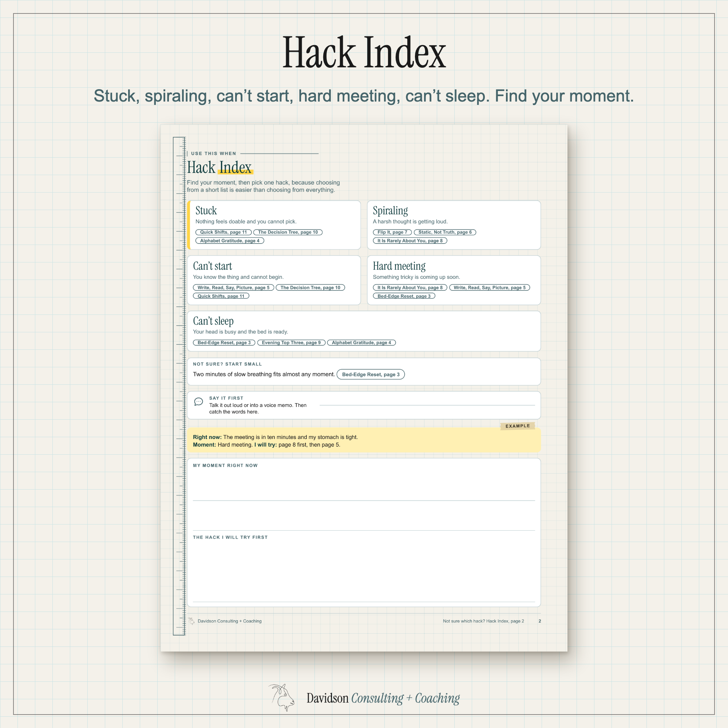This screenshot has height=728, width=728.
Task: Click the Can't sleep heading
Action: 213,321
